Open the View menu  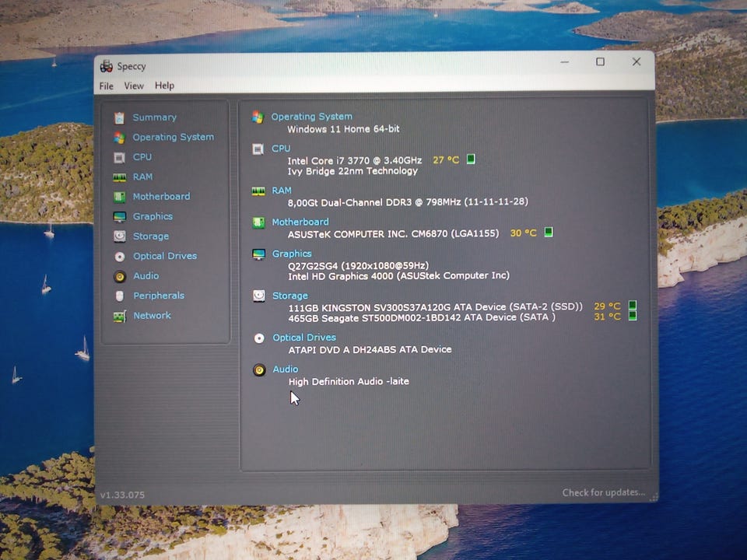pyautogui.click(x=134, y=86)
